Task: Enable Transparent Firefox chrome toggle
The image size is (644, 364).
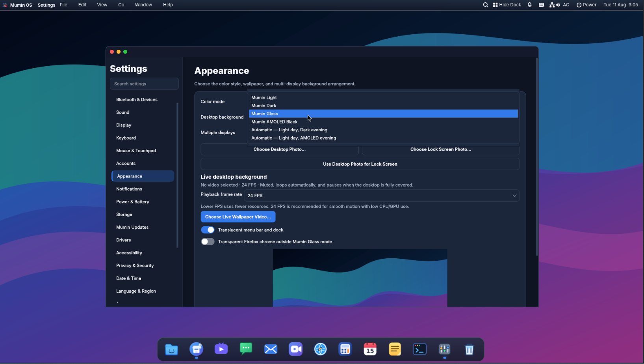Action: [208, 242]
